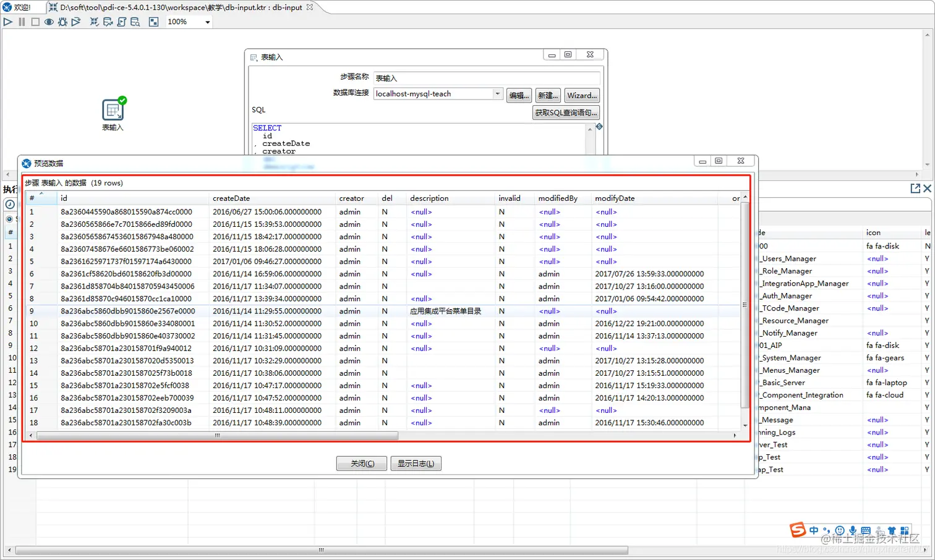The width and height of the screenshot is (935, 560).
Task: Run the transformation with the play icon
Action: (x=8, y=22)
